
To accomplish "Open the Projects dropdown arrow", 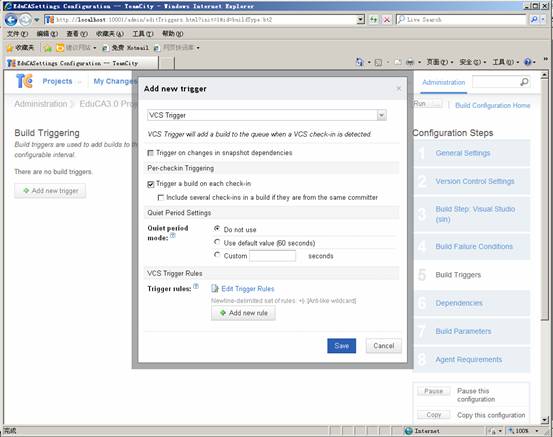I will pyautogui.click(x=79, y=82).
